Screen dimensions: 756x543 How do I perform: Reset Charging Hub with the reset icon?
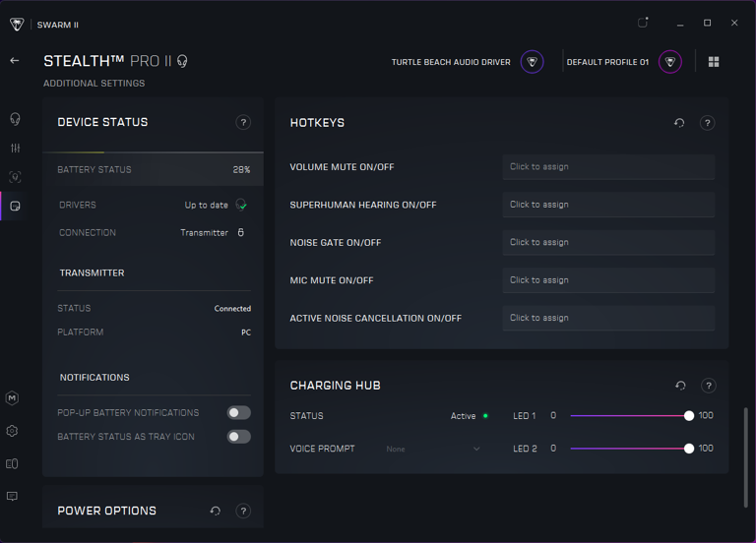[680, 386]
